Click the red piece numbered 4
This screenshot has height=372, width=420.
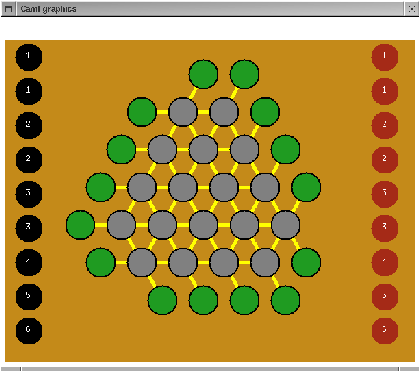(385, 262)
